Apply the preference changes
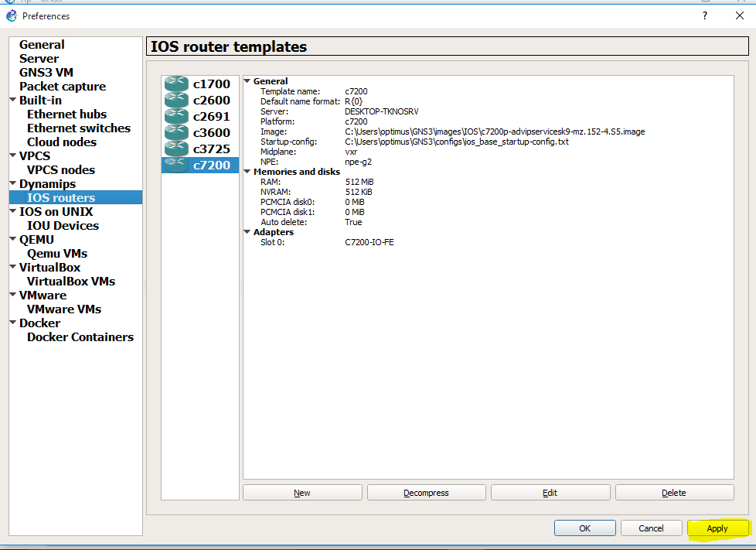This screenshot has width=756, height=550. [717, 528]
